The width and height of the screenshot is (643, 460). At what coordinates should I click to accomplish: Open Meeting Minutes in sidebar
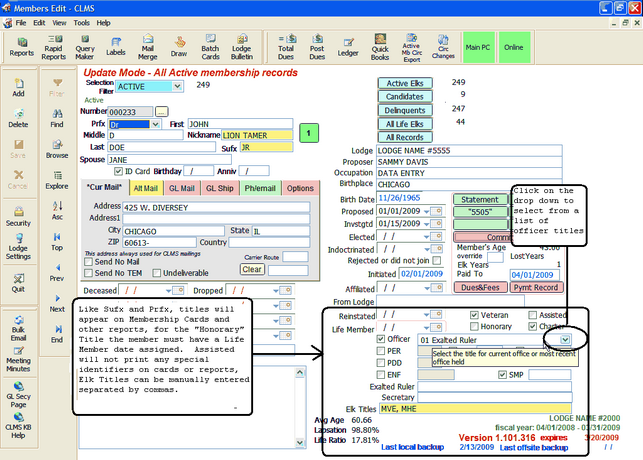point(18,356)
